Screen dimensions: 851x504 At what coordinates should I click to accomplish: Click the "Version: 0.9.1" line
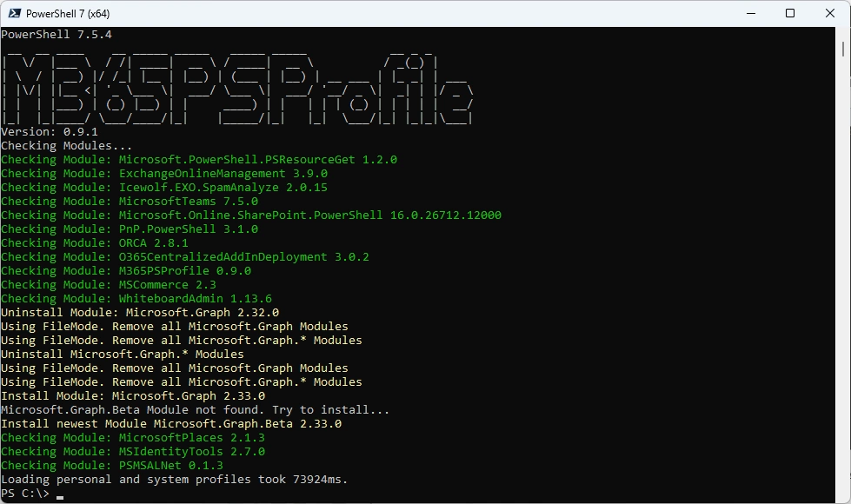click(x=49, y=132)
